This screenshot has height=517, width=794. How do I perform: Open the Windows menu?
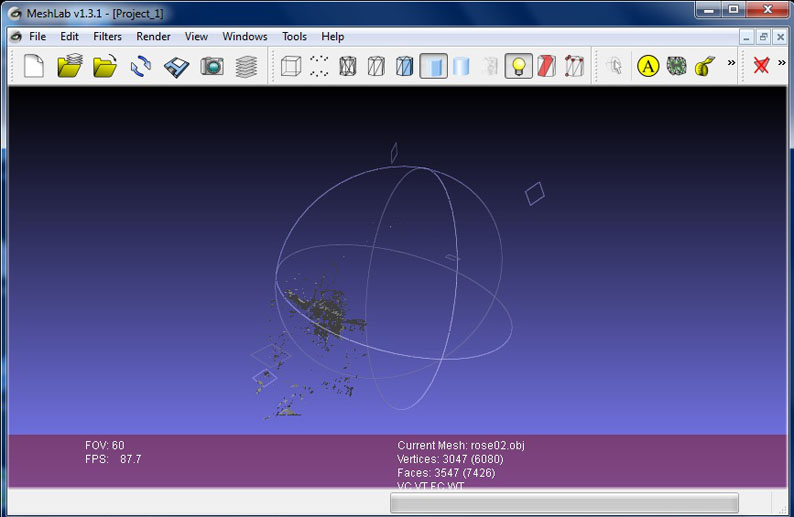[x=245, y=36]
